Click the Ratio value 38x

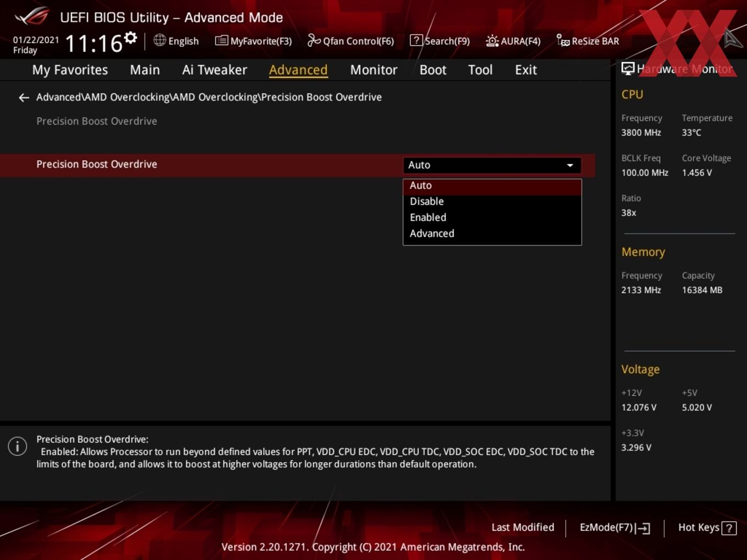(629, 213)
